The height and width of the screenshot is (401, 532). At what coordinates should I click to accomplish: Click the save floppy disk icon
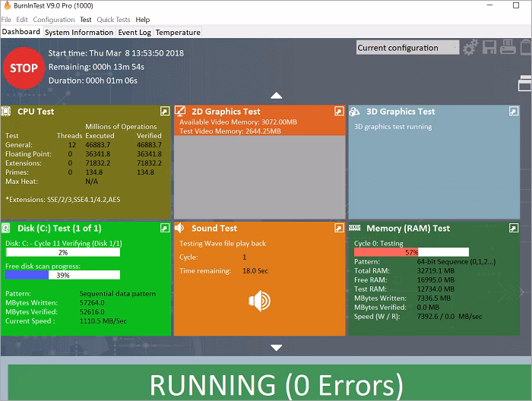(489, 47)
